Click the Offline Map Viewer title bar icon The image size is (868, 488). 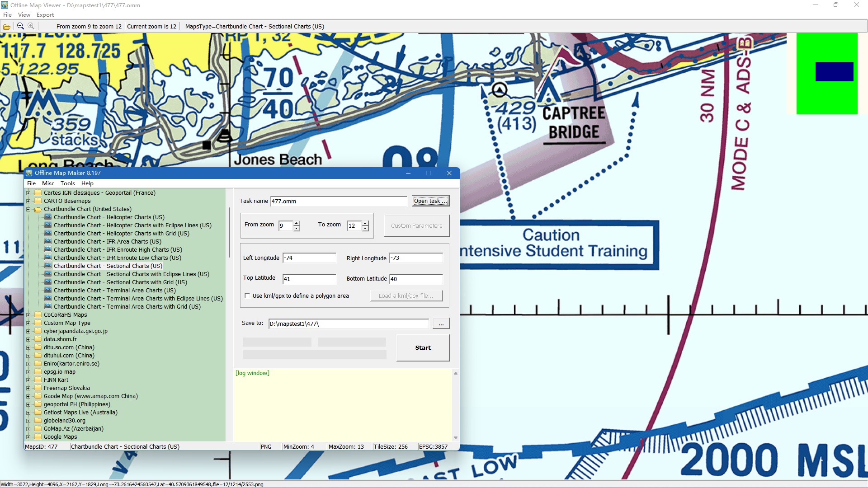pyautogui.click(x=5, y=5)
